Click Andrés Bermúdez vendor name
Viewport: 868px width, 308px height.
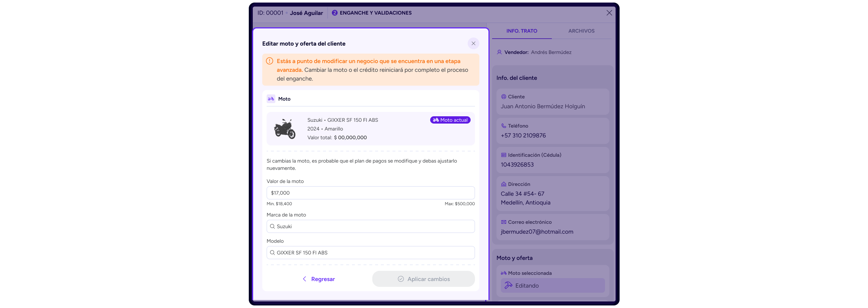coord(551,52)
